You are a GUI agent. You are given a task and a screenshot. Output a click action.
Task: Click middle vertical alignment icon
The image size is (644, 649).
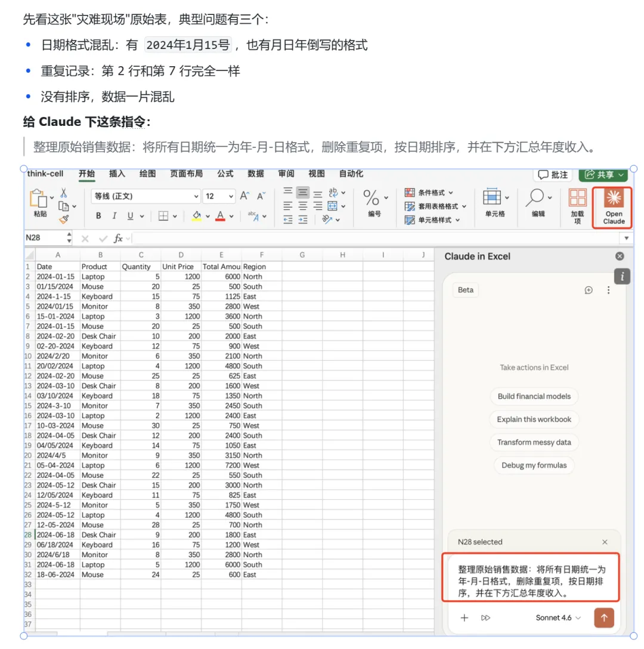302,193
